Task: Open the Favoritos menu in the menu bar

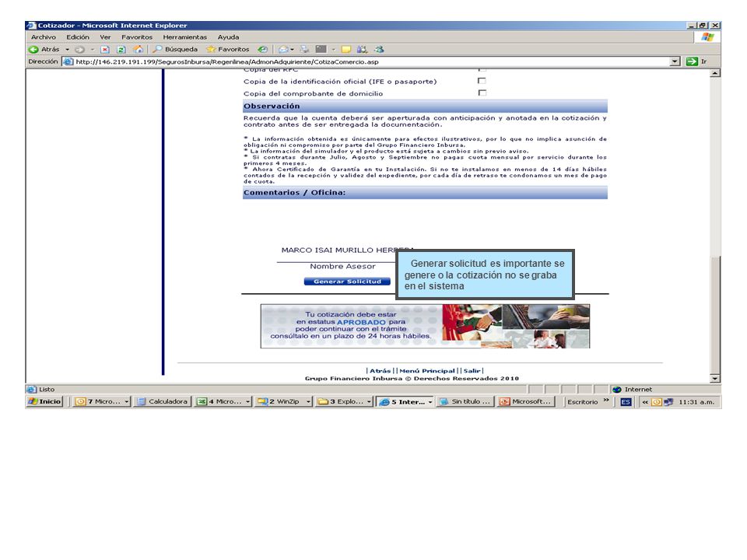Action: (137, 37)
